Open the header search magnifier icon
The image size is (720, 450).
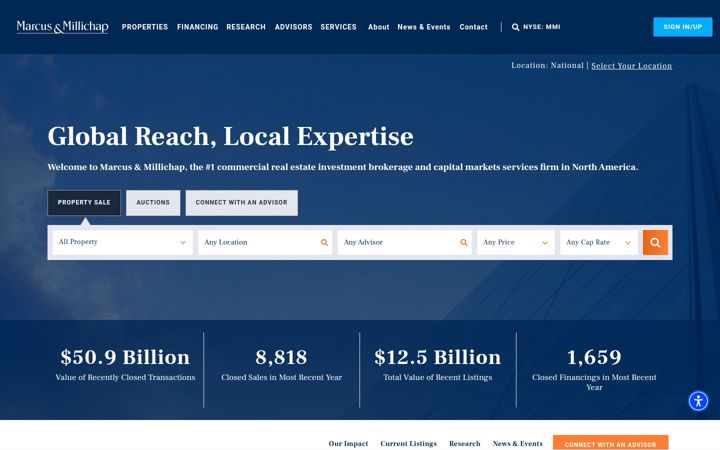(x=515, y=27)
